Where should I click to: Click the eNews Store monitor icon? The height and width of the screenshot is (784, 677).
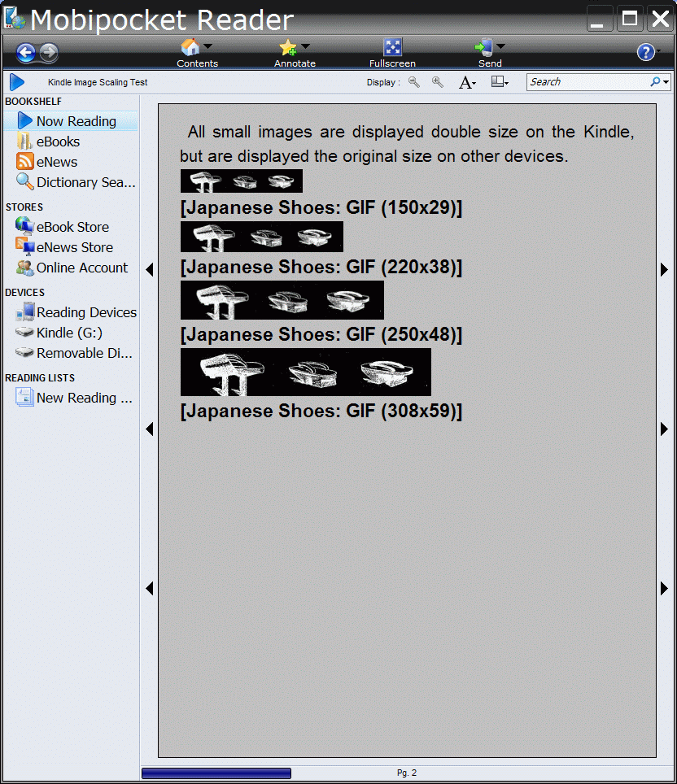pos(25,246)
